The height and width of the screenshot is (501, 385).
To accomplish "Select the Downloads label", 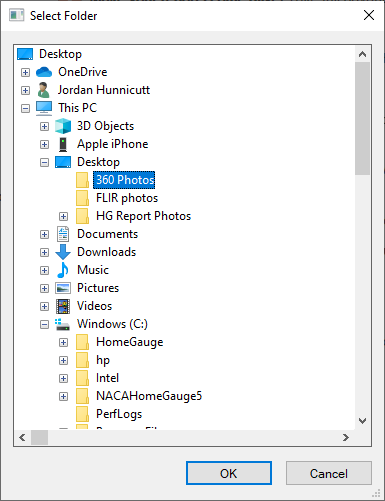I will 107,252.
